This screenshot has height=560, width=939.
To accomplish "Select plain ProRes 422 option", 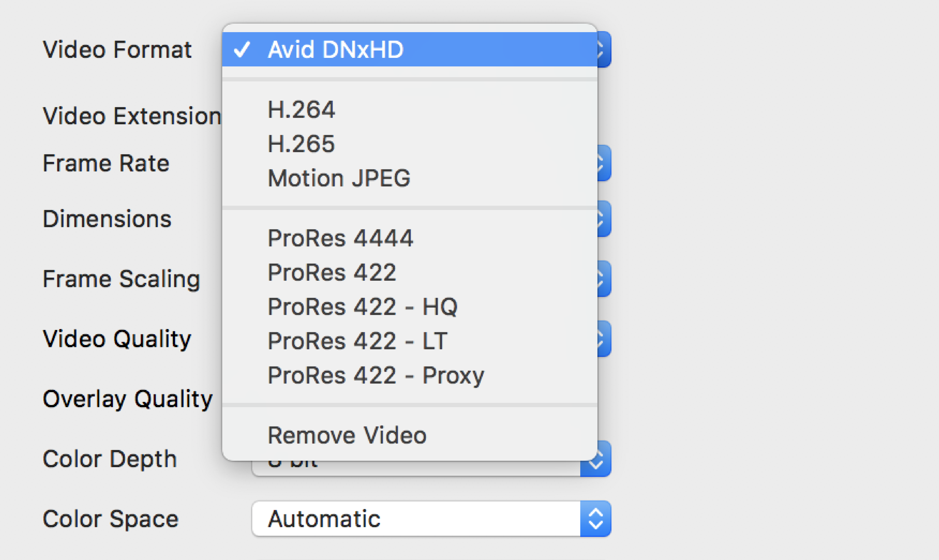I will (409, 272).
